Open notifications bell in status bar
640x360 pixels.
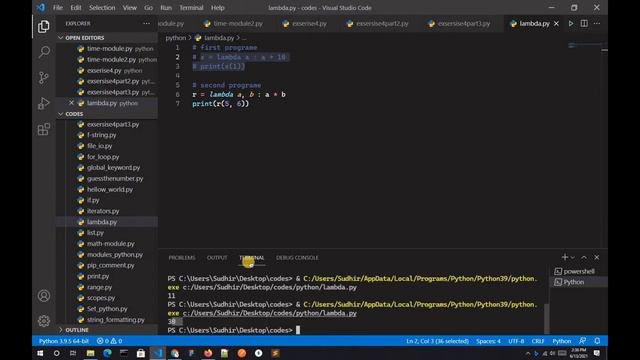pyautogui.click(x=597, y=341)
